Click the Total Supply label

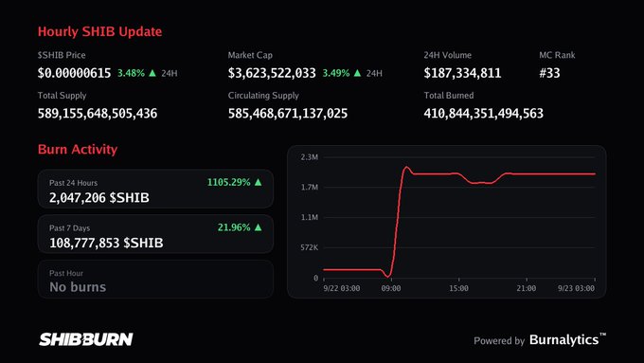(x=62, y=96)
